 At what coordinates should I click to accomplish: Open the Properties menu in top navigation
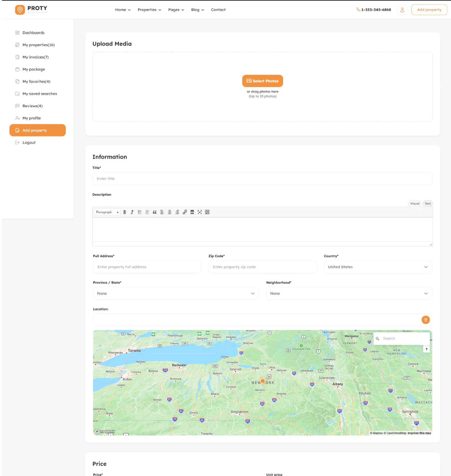tap(149, 10)
